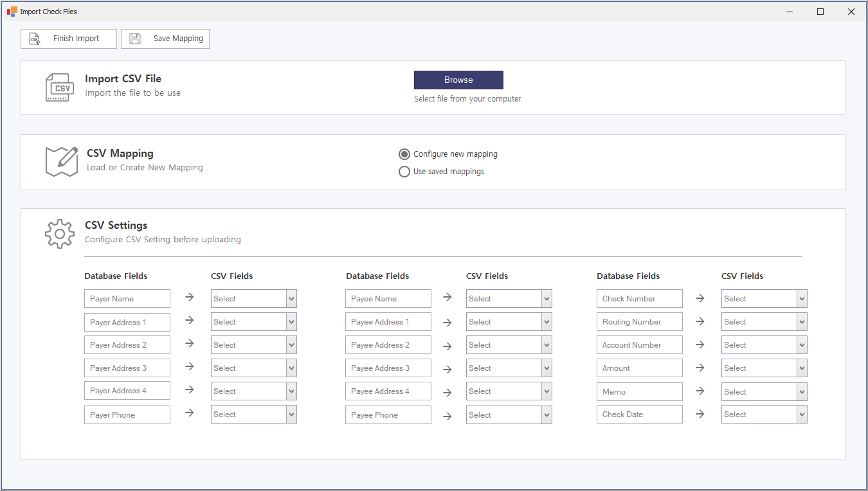Click the Routing Number database field box
Screen dimensions: 868x491
click(639, 322)
